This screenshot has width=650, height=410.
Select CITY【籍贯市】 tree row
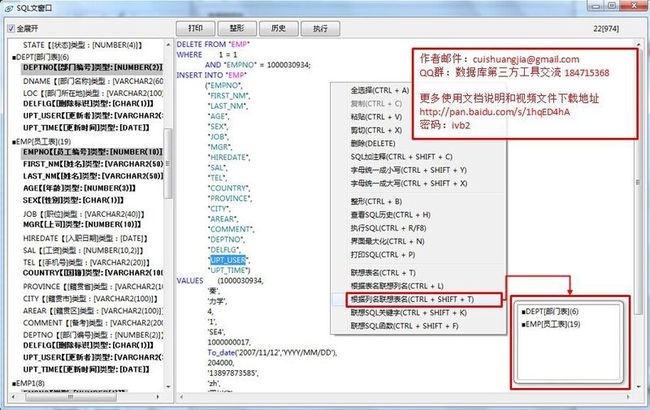(90, 298)
